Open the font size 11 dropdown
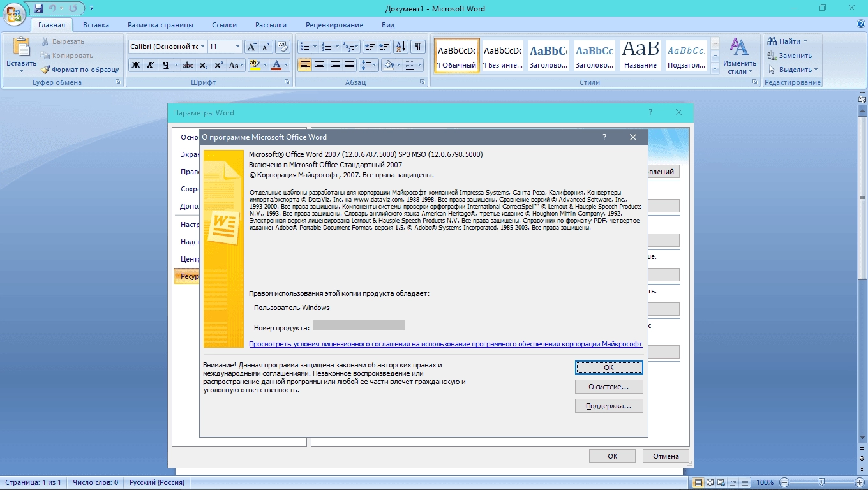This screenshot has width=868, height=490. tap(237, 47)
